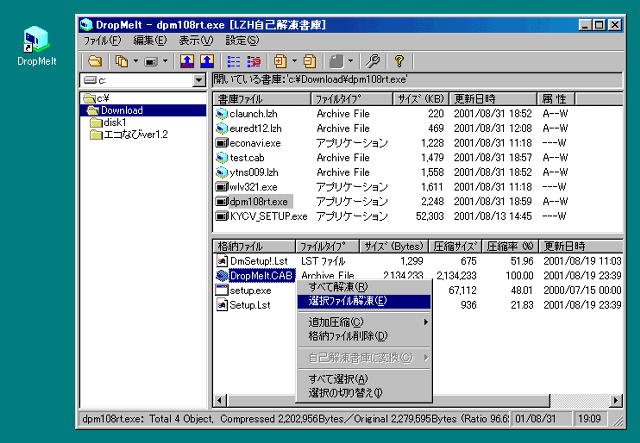The image size is (640, 443).
Task: Click the status bar time 19:09
Action: point(589,419)
